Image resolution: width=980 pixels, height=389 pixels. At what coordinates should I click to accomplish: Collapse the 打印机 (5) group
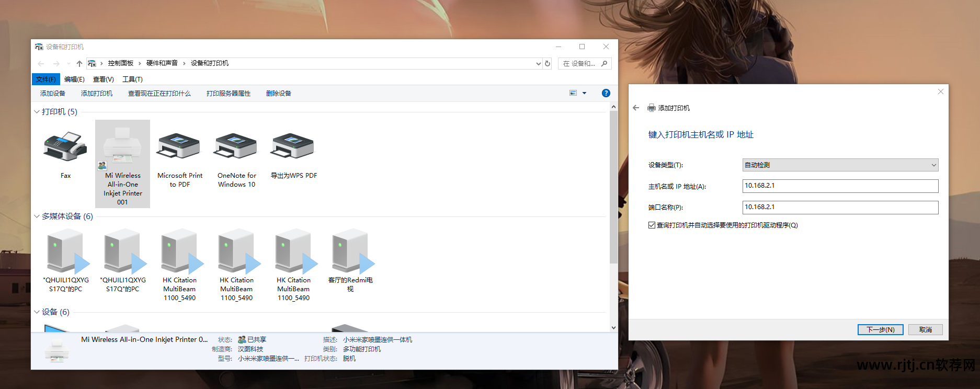click(37, 112)
